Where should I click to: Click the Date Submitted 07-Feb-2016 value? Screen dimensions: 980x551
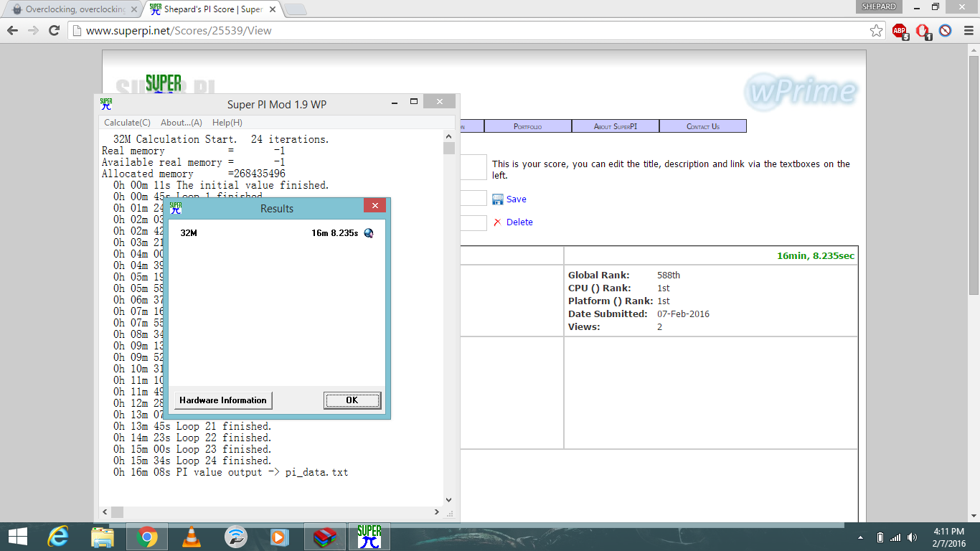click(683, 314)
